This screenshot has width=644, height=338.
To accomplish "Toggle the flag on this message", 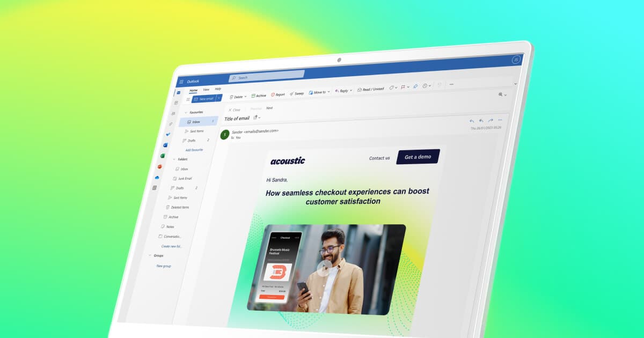I will [403, 87].
